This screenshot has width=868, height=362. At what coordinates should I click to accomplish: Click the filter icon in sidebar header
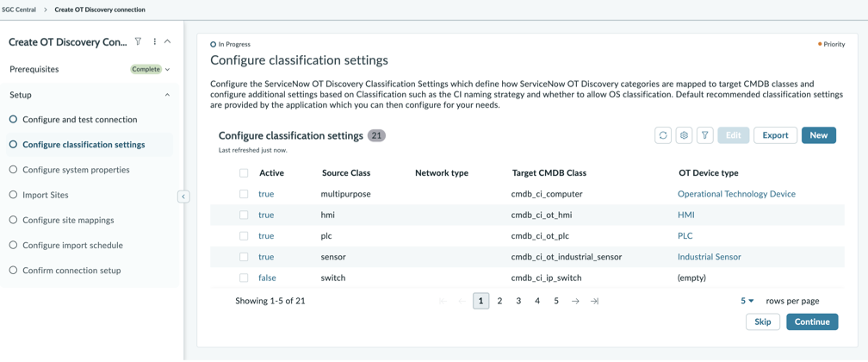tap(139, 41)
